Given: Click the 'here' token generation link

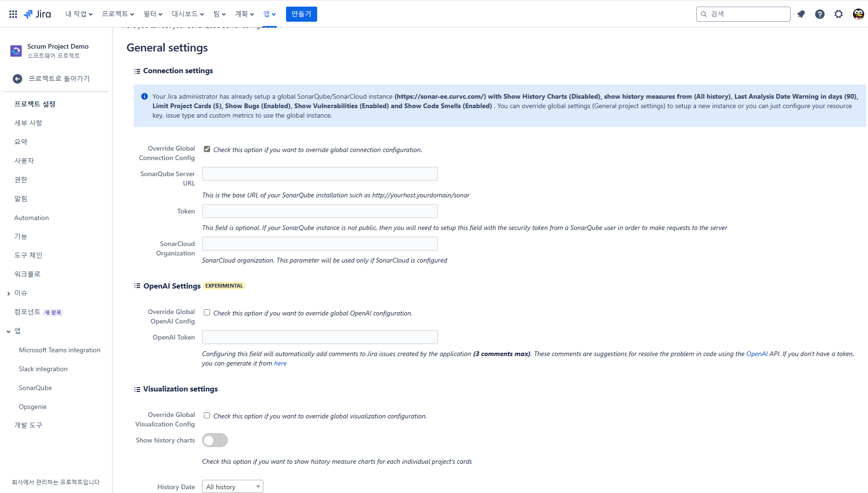Looking at the screenshot, I should tap(280, 363).
